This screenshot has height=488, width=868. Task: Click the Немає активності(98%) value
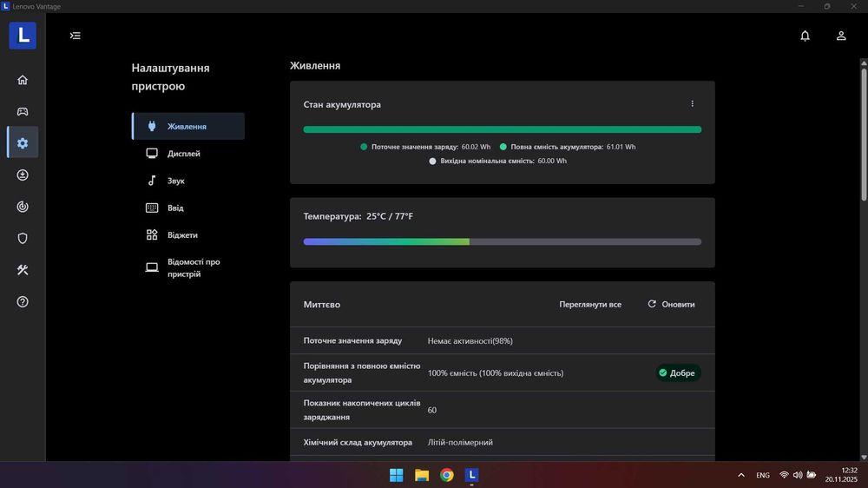click(470, 340)
